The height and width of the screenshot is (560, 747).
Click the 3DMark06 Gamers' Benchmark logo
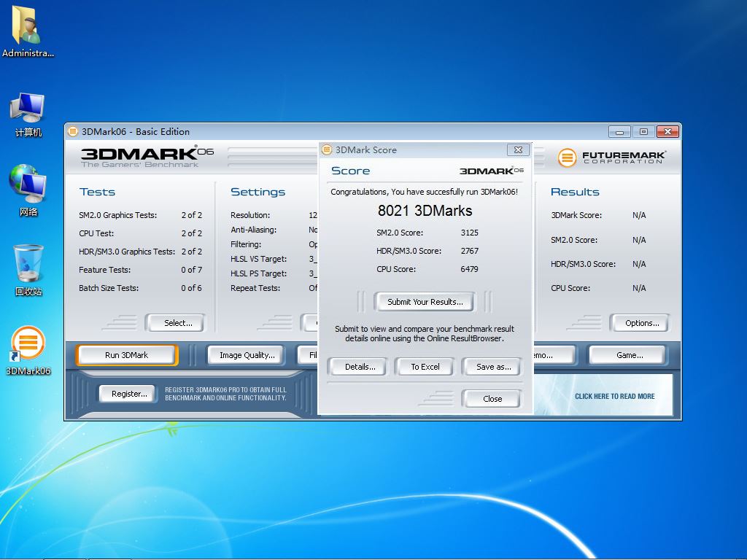coord(147,157)
